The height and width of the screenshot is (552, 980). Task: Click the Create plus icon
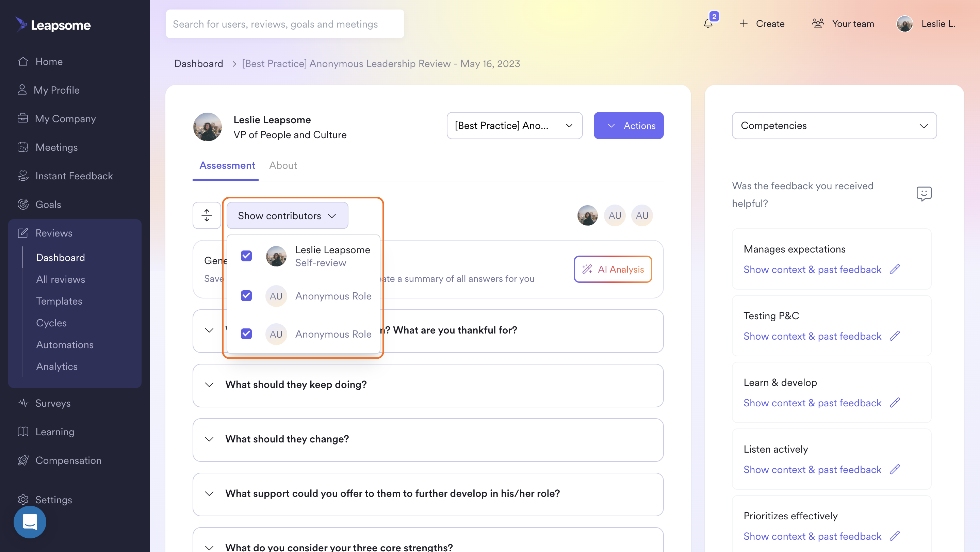(744, 23)
